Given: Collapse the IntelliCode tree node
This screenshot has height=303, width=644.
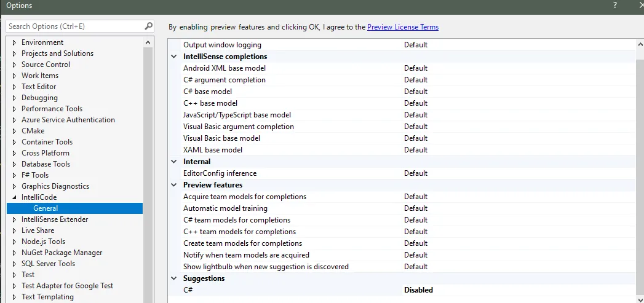Looking at the screenshot, I should coord(15,197).
